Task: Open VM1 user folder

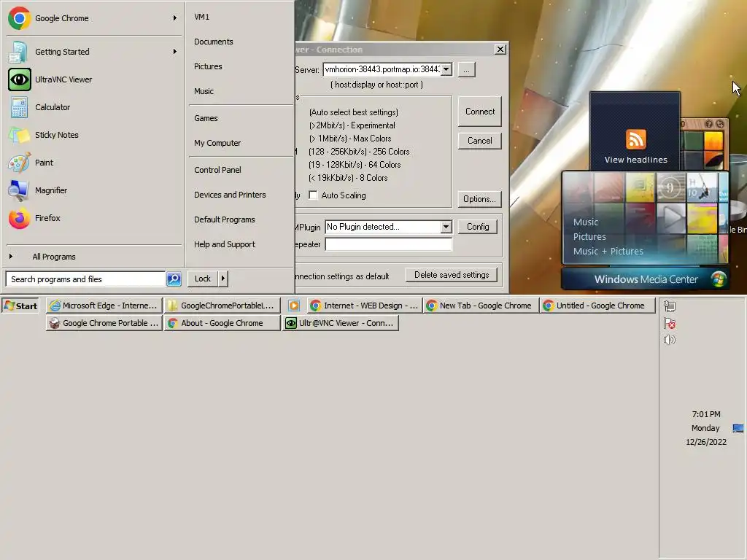Action: coord(201,17)
